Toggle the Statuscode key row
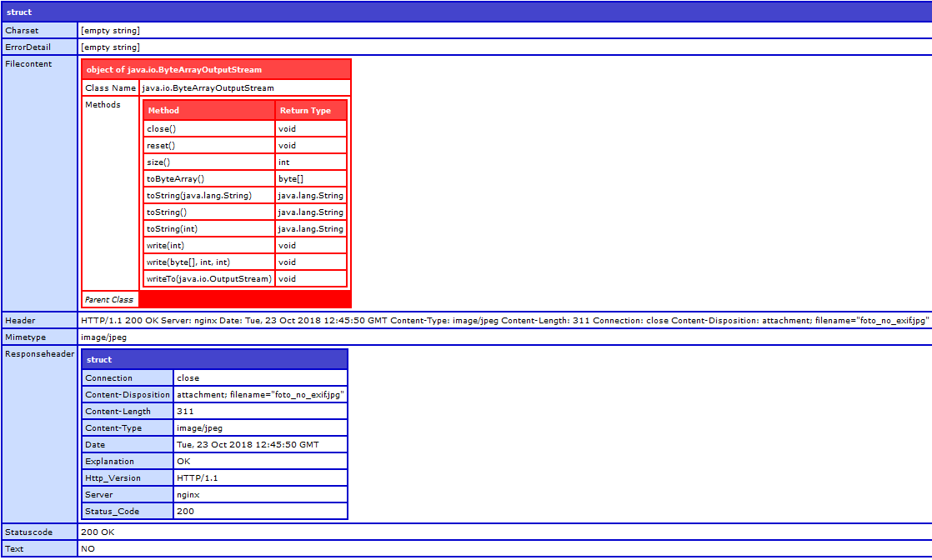The width and height of the screenshot is (932, 560). pos(39,532)
